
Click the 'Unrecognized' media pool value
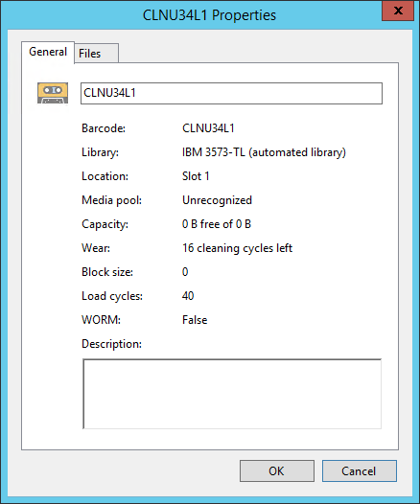[217, 200]
